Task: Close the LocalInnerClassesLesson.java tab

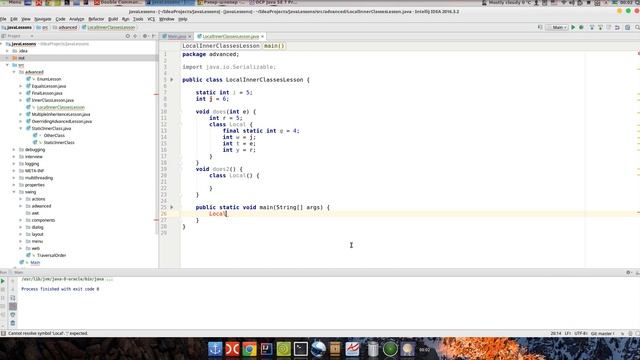Action: (262, 36)
